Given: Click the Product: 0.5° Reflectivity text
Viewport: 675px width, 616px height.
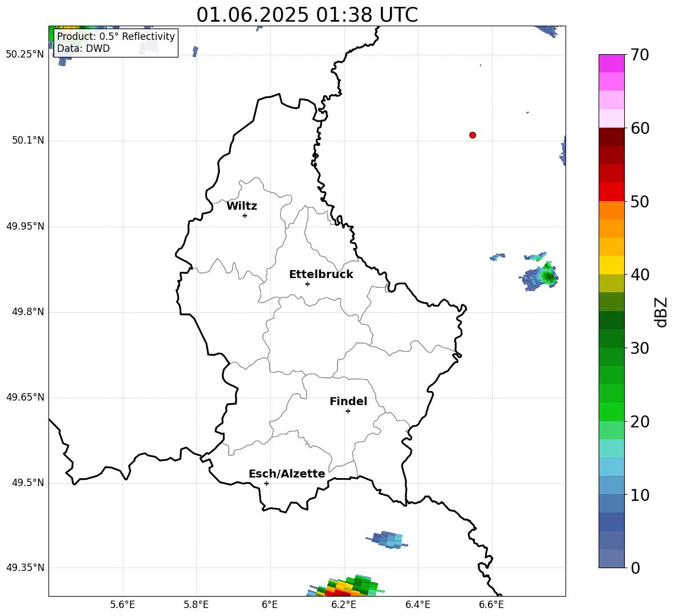Looking at the screenshot, I should (116, 36).
